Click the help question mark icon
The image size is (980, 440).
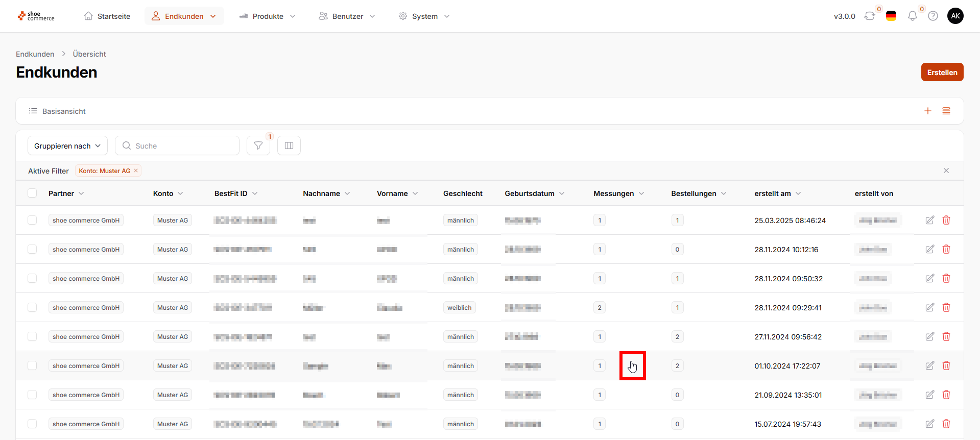933,16
